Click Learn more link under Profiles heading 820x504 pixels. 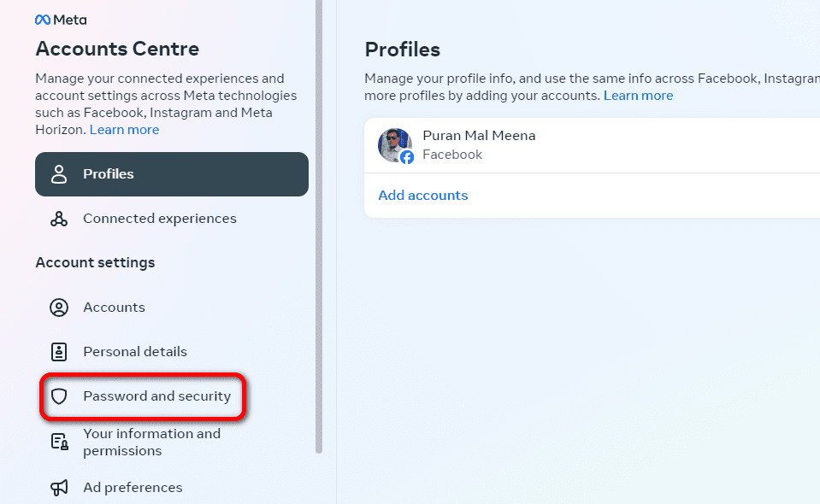pyautogui.click(x=638, y=96)
